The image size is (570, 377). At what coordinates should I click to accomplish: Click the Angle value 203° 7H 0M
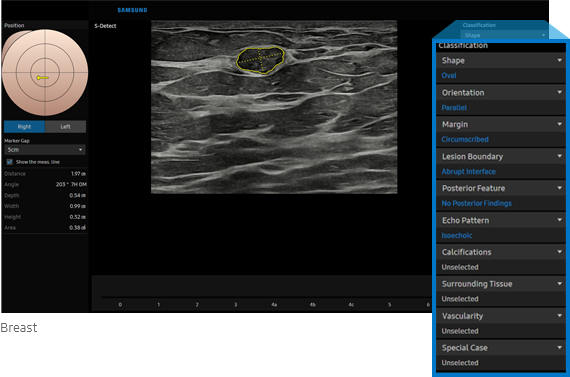pyautogui.click(x=71, y=184)
